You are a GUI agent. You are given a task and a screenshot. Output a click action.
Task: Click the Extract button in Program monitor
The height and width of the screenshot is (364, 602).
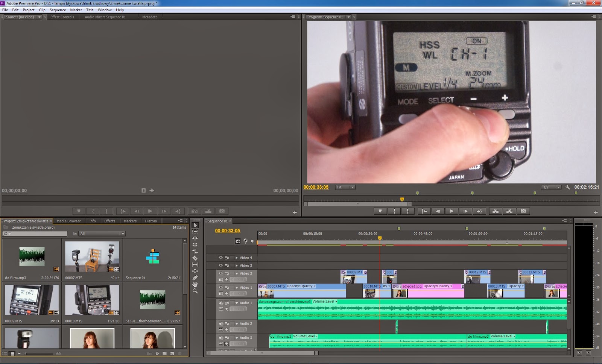(509, 211)
